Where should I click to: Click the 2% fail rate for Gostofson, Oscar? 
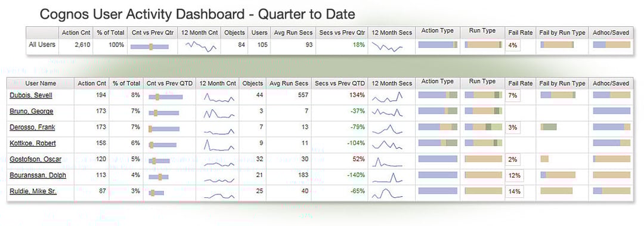click(513, 159)
